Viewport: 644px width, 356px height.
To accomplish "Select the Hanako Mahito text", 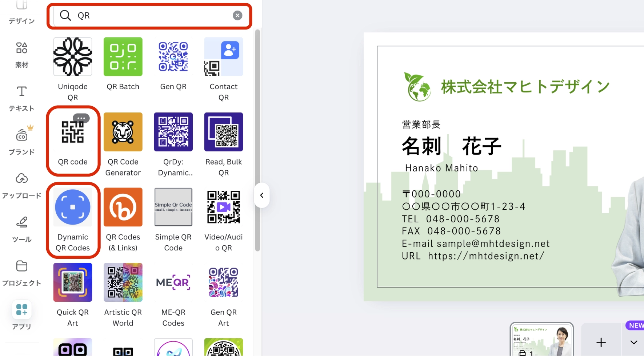I will click(441, 168).
